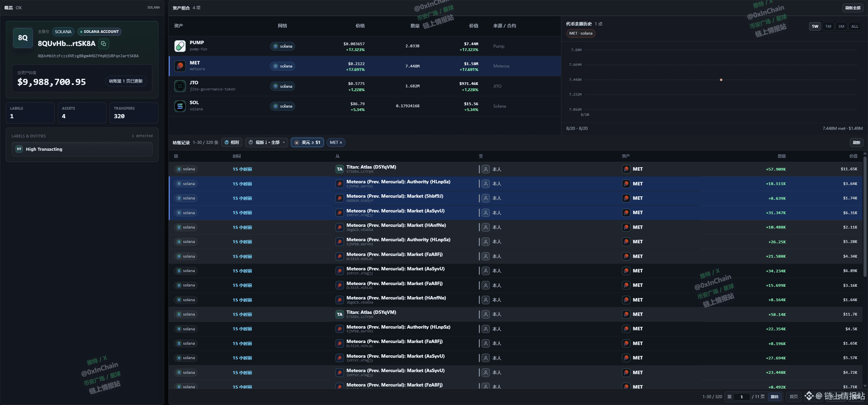Click the 跳转 page jump button
The width and height of the screenshot is (868, 405).
click(x=775, y=397)
